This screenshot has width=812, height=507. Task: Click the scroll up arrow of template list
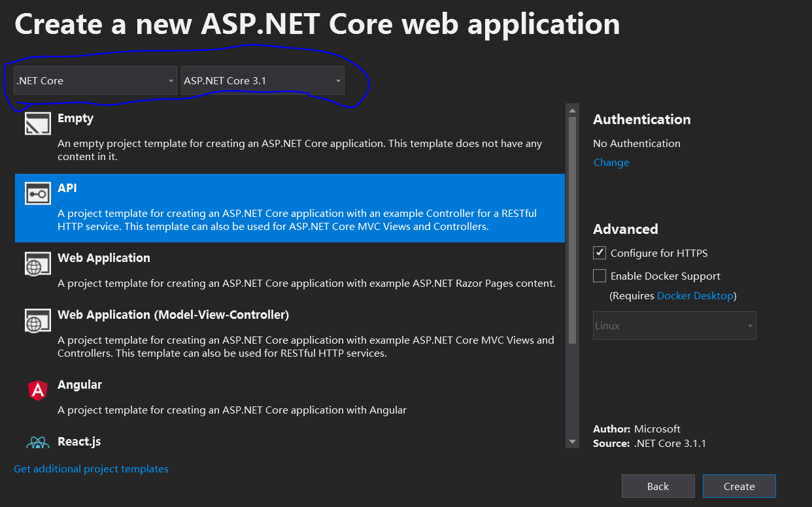tap(573, 110)
